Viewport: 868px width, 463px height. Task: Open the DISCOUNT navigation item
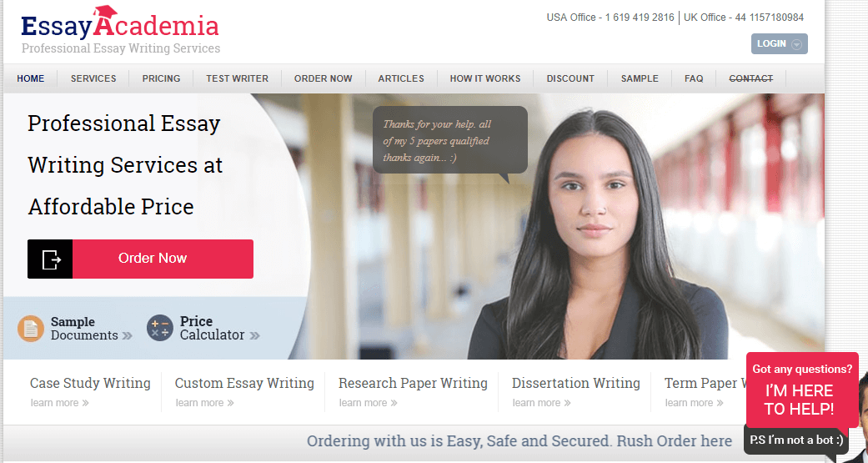click(570, 78)
